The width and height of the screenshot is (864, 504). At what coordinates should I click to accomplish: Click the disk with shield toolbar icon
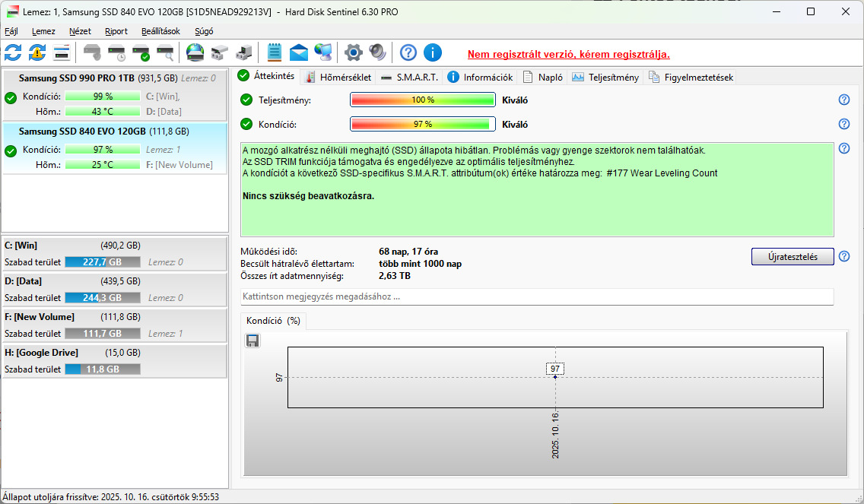click(x=92, y=53)
